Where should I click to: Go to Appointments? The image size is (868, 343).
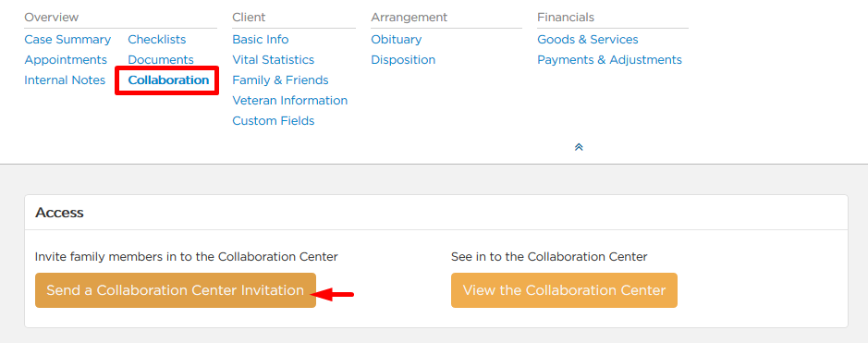tap(66, 60)
